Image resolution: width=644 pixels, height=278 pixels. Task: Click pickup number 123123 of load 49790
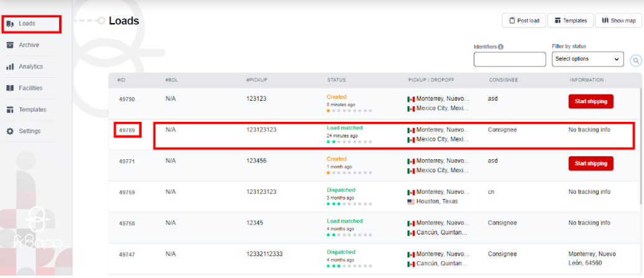(x=256, y=99)
